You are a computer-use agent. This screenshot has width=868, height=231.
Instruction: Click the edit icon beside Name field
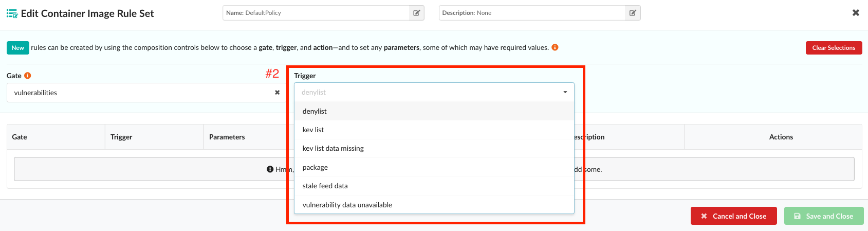coord(417,13)
